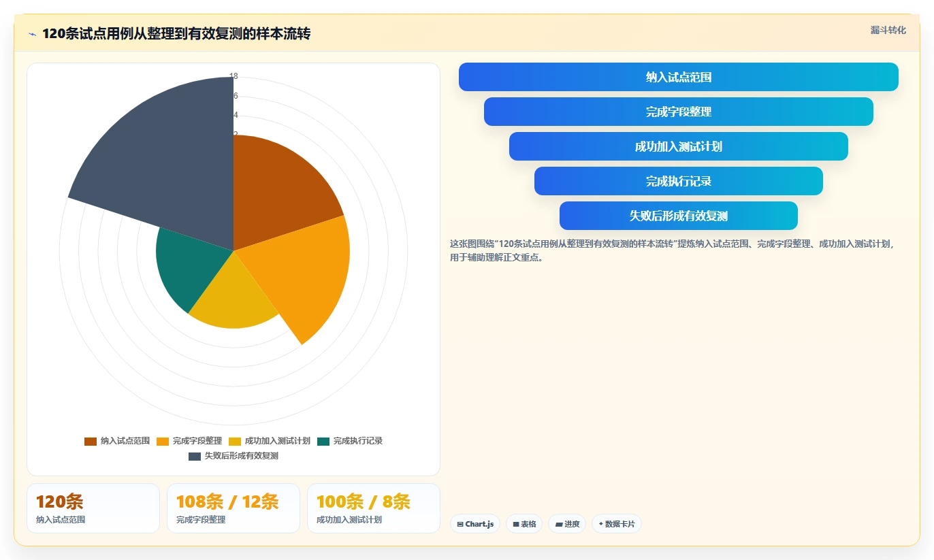Click the chart title 120条试点用例从整理到有效复测的样本流转
This screenshot has height=560, width=934.
pos(176,33)
